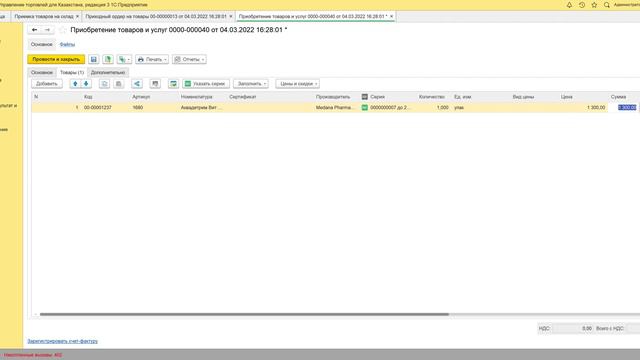Open the Приходный ордер на товары tab
Image resolution: width=640 pixels, height=360 pixels.
pos(156,16)
